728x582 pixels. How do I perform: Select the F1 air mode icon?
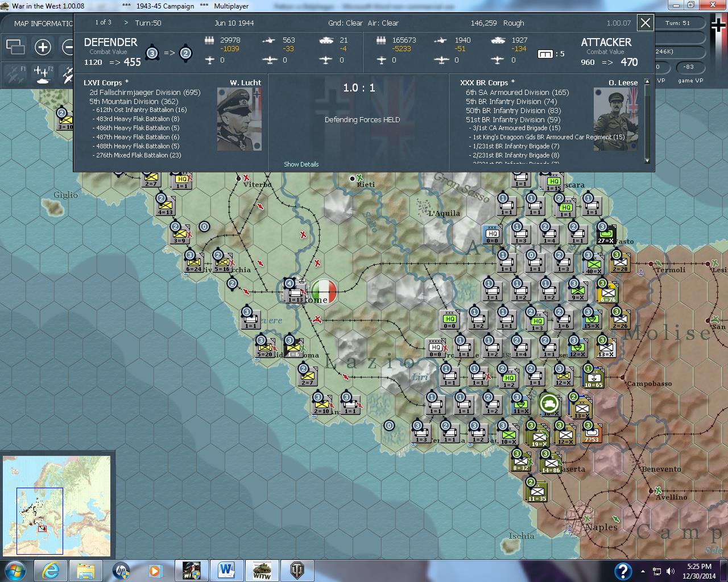pos(14,74)
